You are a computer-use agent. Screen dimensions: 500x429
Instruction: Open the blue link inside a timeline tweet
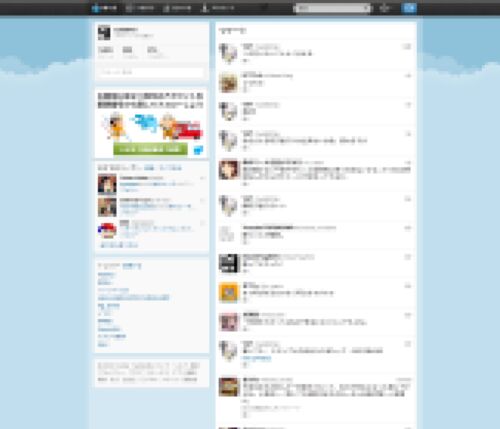(x=256, y=358)
